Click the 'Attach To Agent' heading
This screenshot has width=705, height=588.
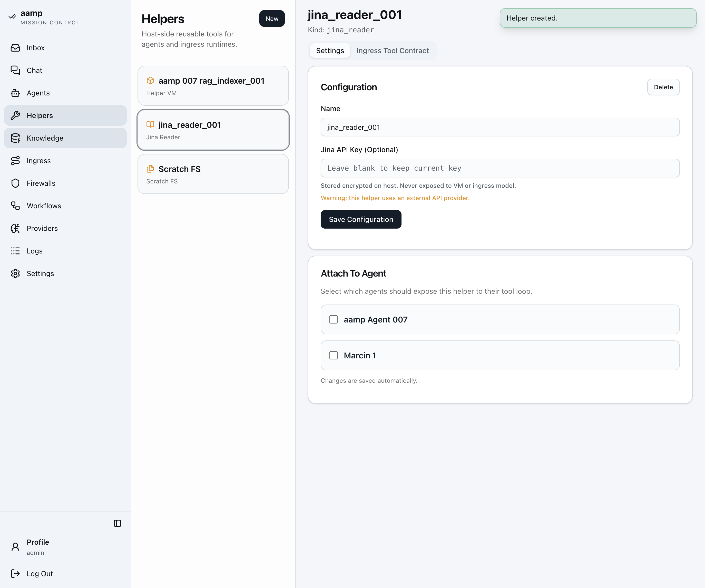(353, 273)
